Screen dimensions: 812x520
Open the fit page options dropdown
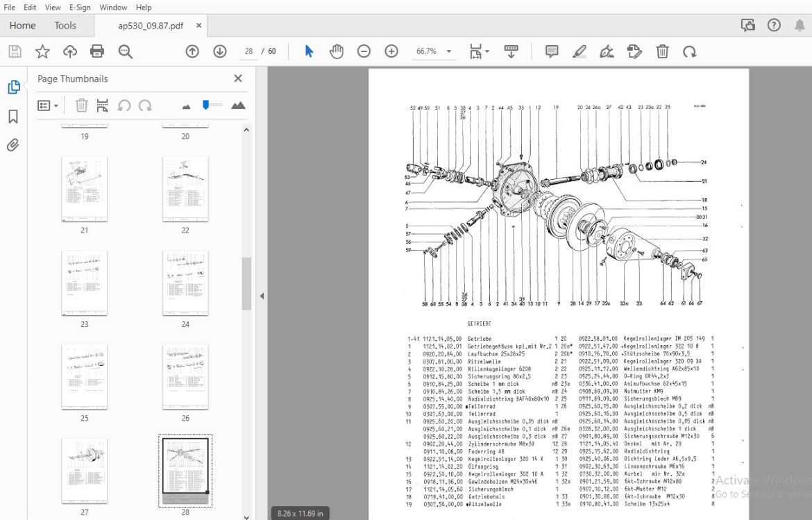point(479,51)
